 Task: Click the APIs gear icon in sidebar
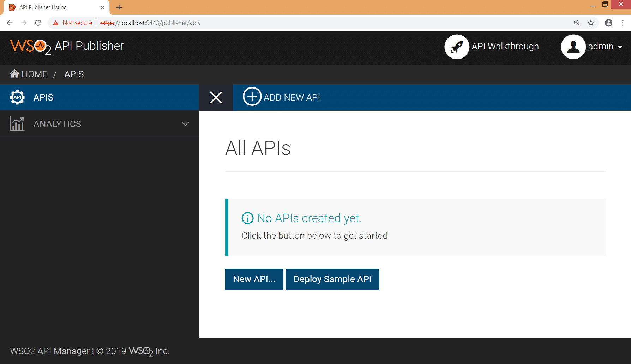click(17, 97)
